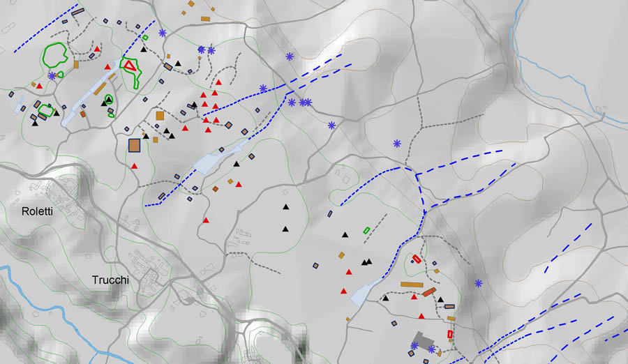Select the orange square just above the large brown square
Viewport: 628px width, 364px height.
(x=160, y=116)
